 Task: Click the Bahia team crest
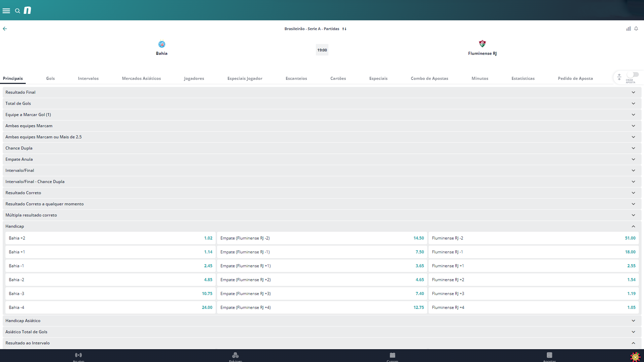click(162, 44)
